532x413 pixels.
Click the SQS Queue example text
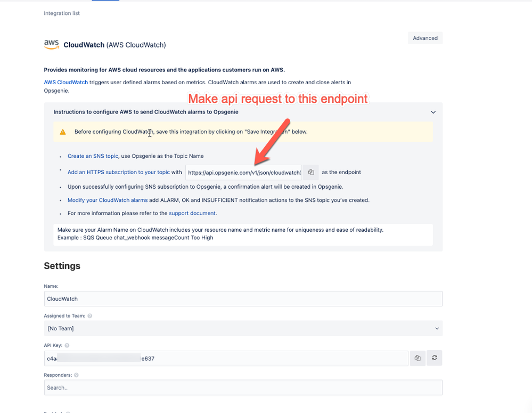[135, 238]
